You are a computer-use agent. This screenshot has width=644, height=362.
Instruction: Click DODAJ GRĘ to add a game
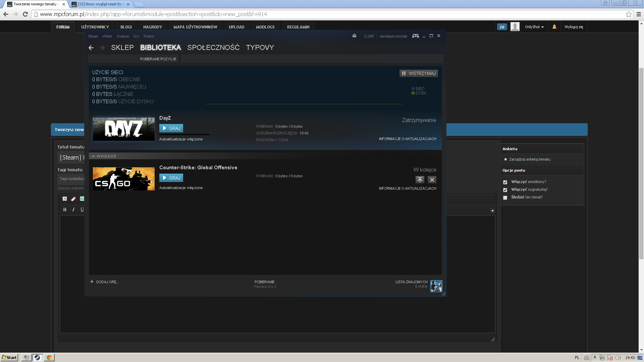[105, 282]
